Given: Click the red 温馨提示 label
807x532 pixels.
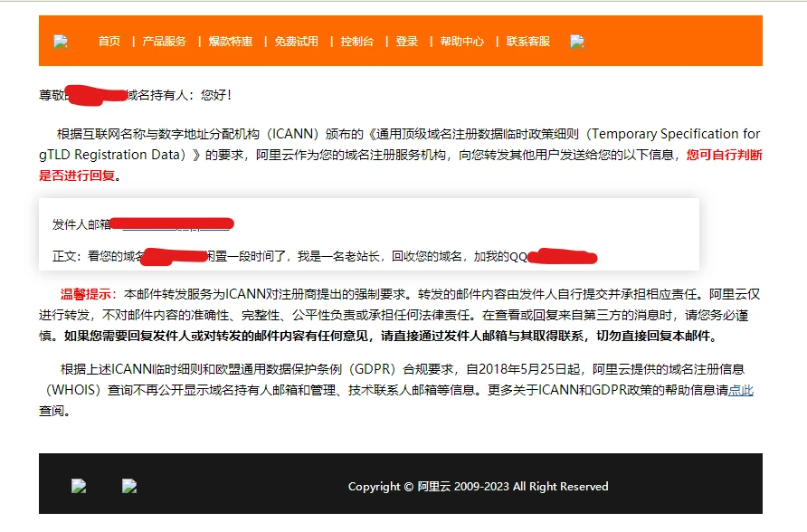Looking at the screenshot, I should [89, 294].
